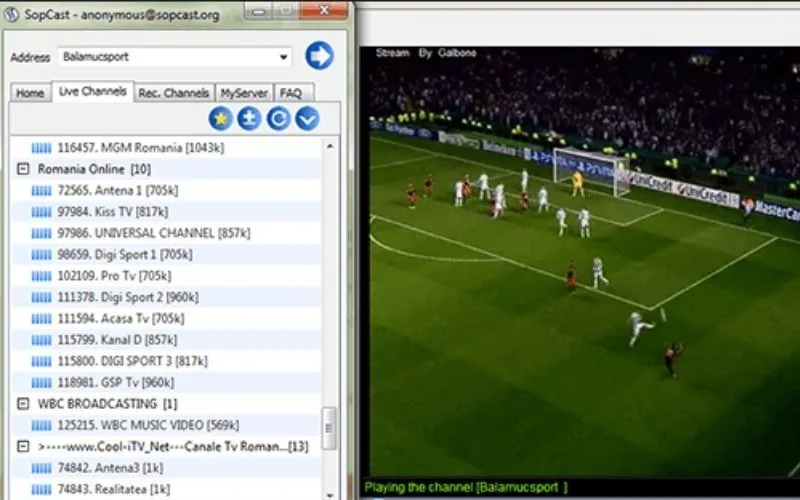Viewport: 800px width, 500px height.
Task: Click the blue Go arrow button
Action: point(319,56)
